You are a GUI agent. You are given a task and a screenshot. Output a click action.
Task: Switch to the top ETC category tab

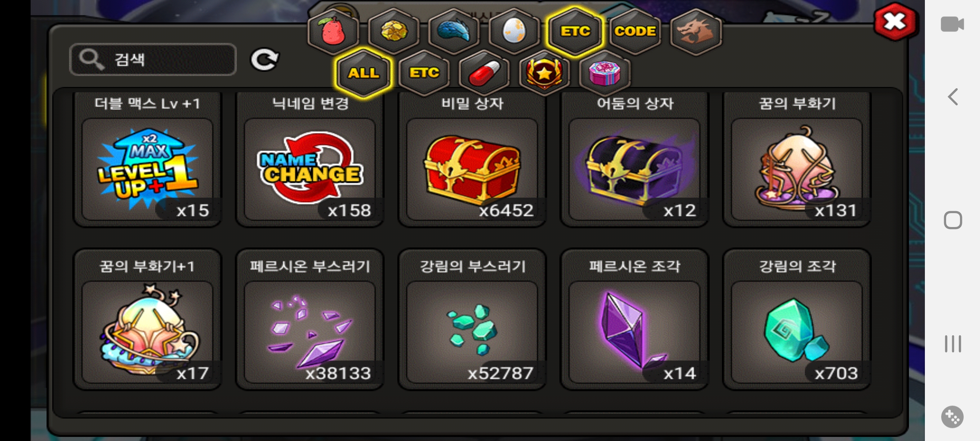tap(575, 31)
